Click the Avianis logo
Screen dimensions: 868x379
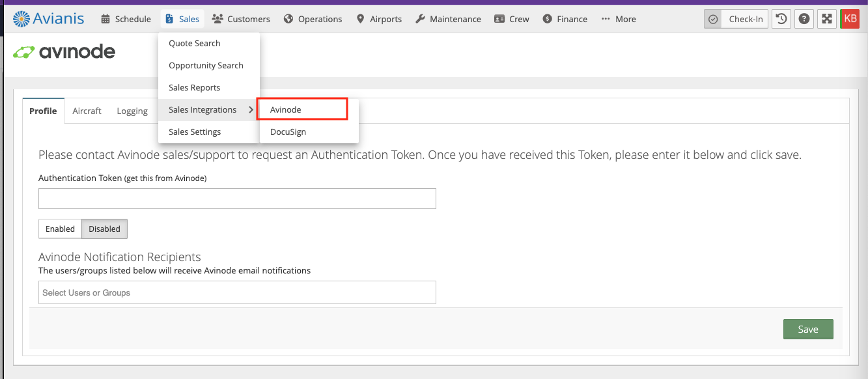49,19
